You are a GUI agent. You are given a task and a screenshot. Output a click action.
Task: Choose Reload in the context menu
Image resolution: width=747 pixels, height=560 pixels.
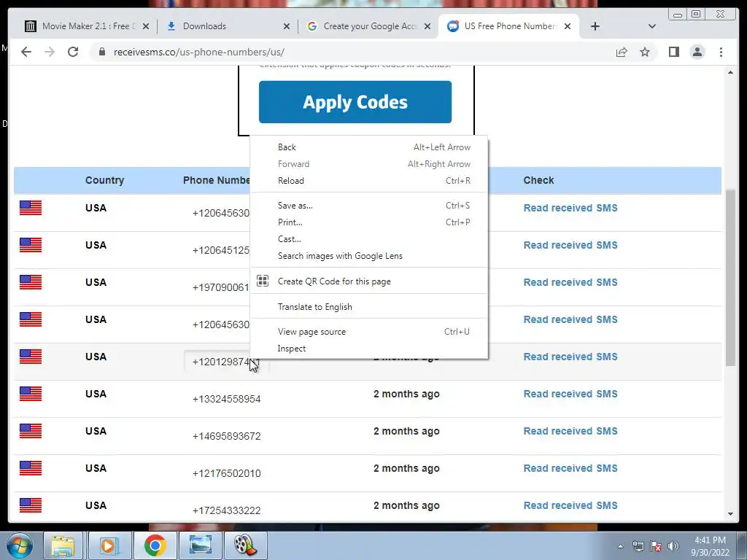[368, 181]
